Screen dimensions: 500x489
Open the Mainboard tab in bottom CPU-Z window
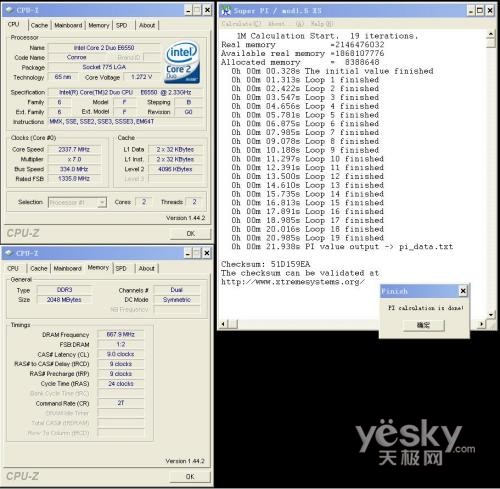point(68,268)
